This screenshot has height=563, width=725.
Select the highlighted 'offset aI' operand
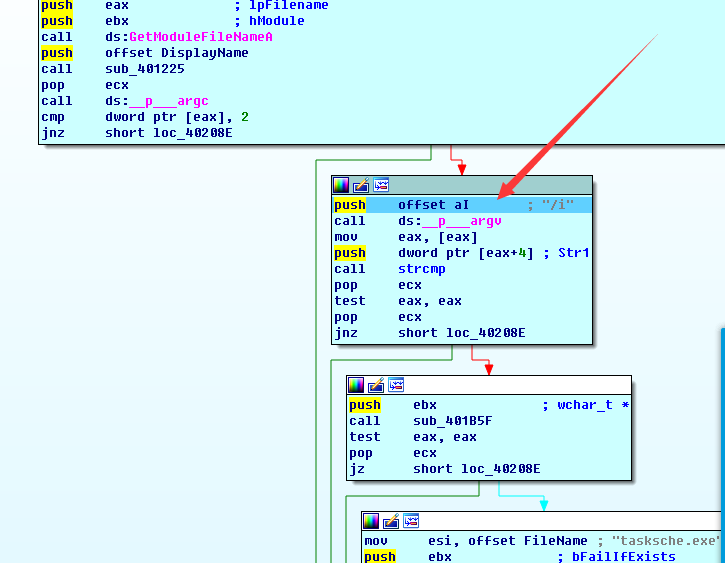pyautogui.click(x=433, y=205)
